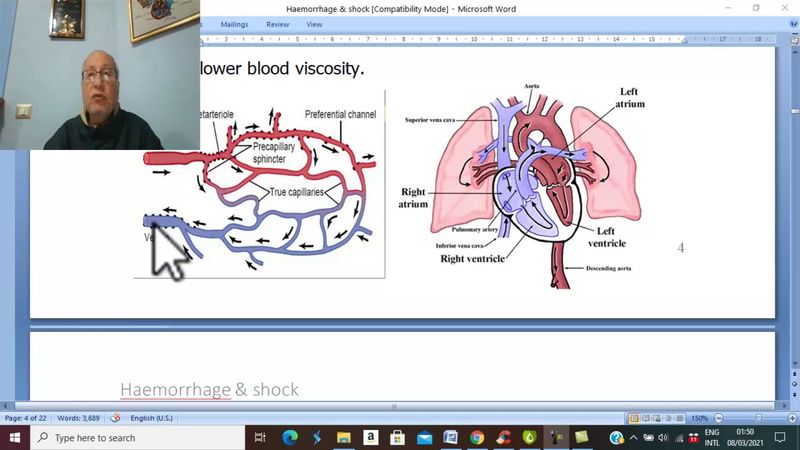The height and width of the screenshot is (450, 800).
Task: Click the vertical scrollbar thumb
Action: pyautogui.click(x=794, y=111)
